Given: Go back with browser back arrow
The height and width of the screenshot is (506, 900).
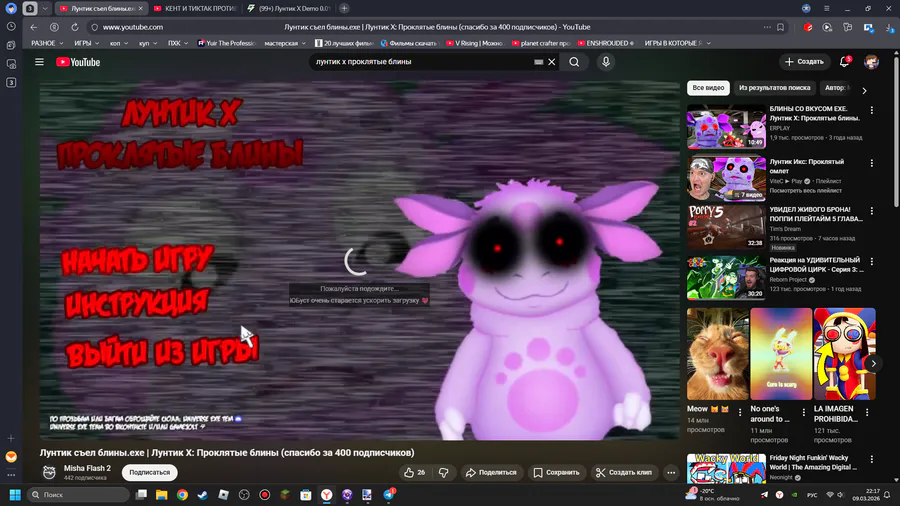Looking at the screenshot, I should coord(34,27).
